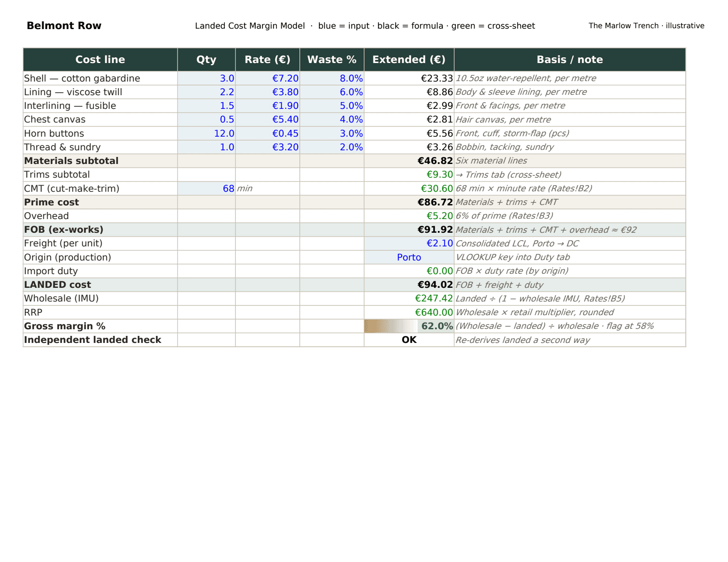
Task: Click the Waste % column header
Action: (332, 60)
